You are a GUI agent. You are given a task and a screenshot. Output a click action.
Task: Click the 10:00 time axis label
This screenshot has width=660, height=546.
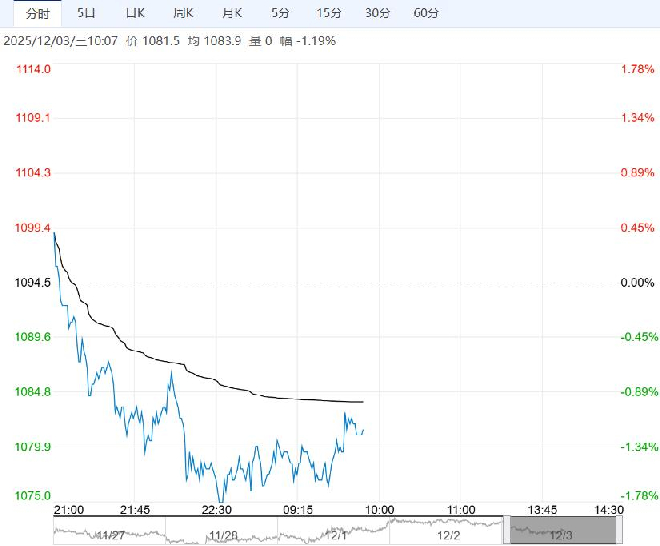(x=381, y=509)
